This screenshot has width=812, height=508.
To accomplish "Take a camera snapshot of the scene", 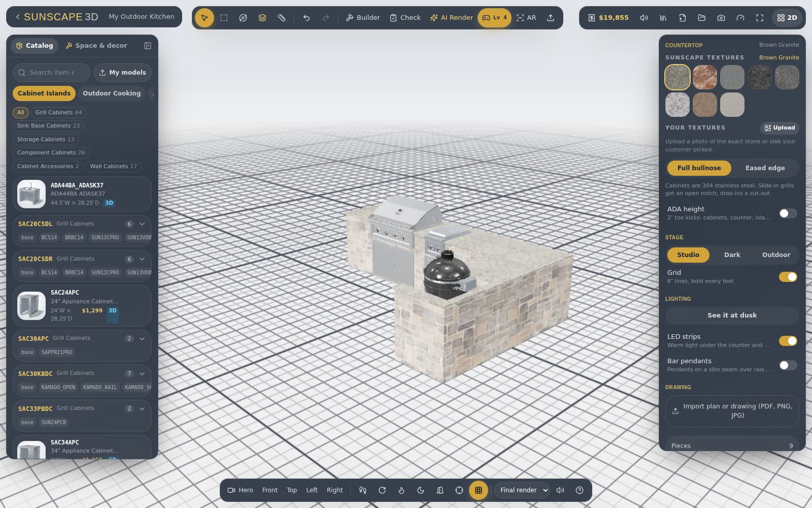I will (721, 18).
